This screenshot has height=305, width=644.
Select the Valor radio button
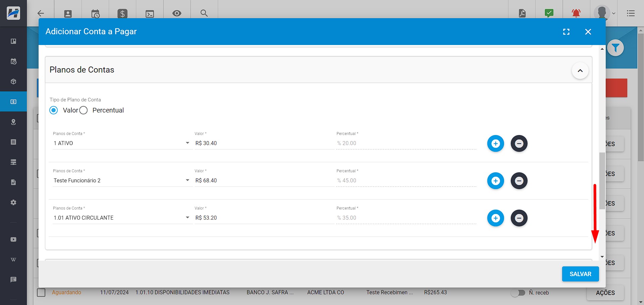(x=53, y=110)
